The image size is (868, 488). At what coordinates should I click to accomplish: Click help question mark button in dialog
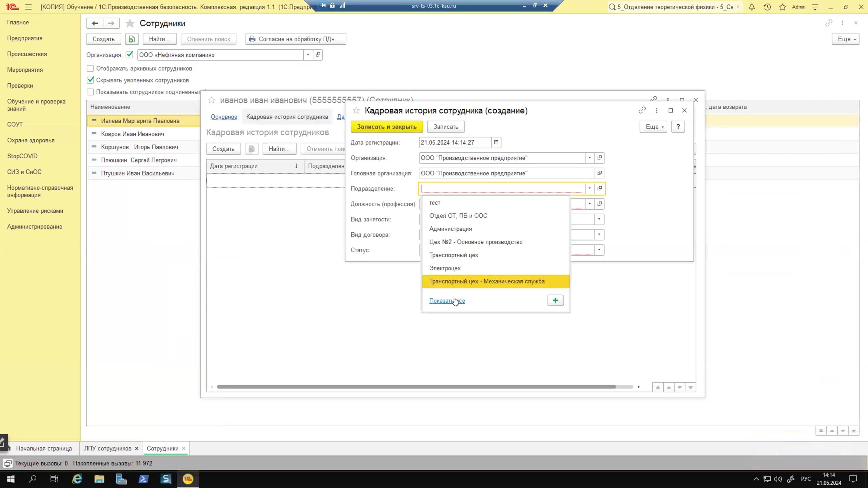[678, 127]
